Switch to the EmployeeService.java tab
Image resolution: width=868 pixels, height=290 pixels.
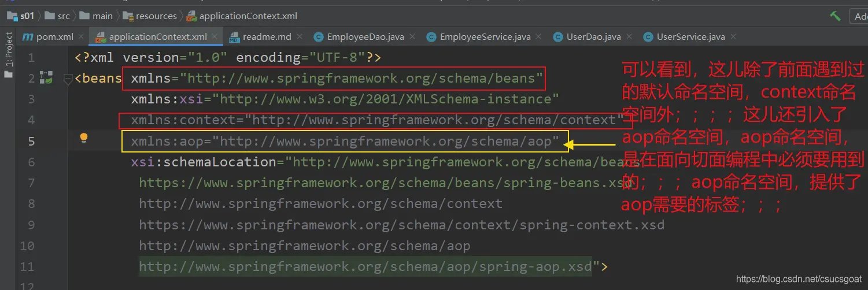pyautogui.click(x=485, y=37)
